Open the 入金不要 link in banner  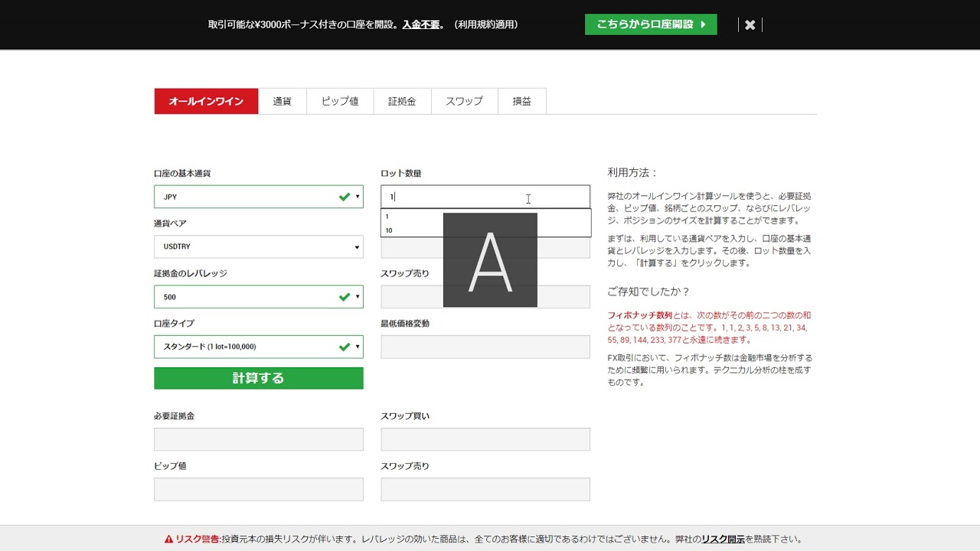pos(421,24)
